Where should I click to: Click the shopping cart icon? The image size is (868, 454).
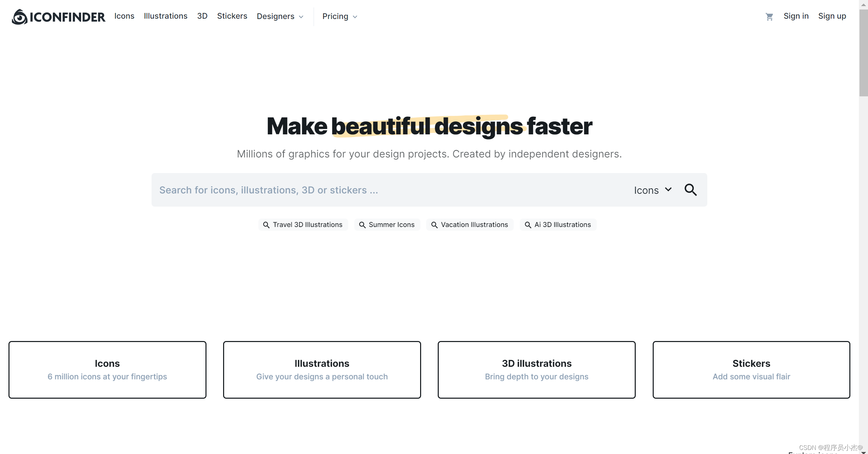click(x=769, y=16)
